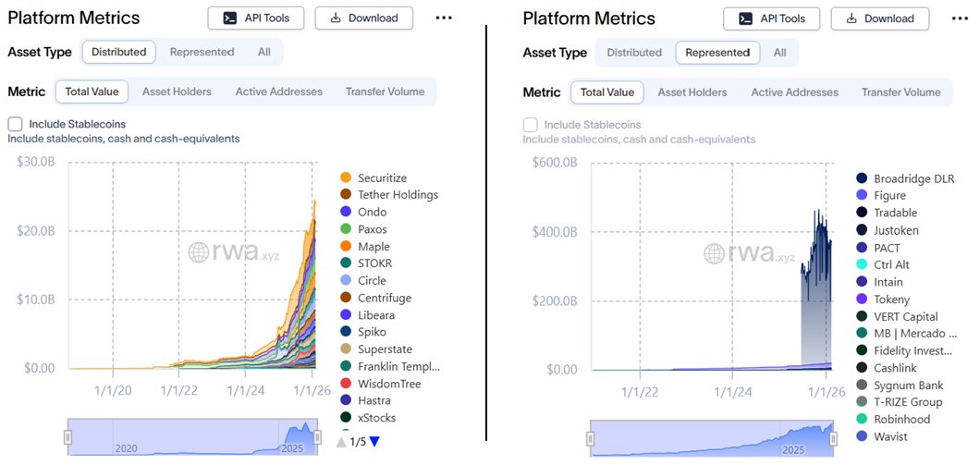The image size is (980, 465).
Task: Select All asset type in right panel
Action: (780, 53)
